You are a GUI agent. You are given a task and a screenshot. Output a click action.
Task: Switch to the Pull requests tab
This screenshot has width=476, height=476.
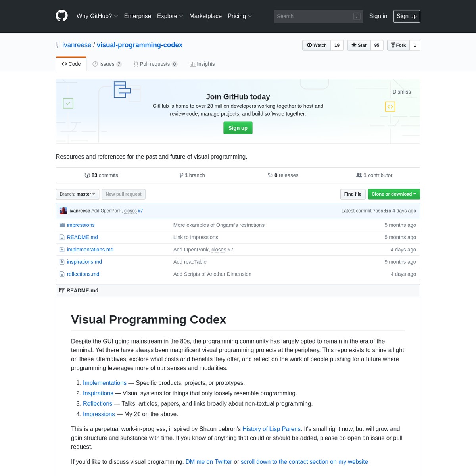[x=155, y=64]
